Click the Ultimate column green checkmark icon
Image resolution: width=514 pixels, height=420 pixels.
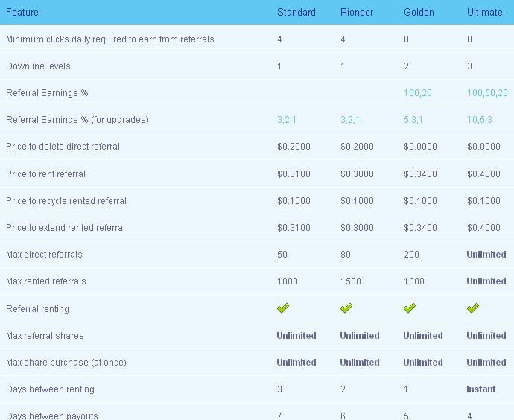[473, 308]
